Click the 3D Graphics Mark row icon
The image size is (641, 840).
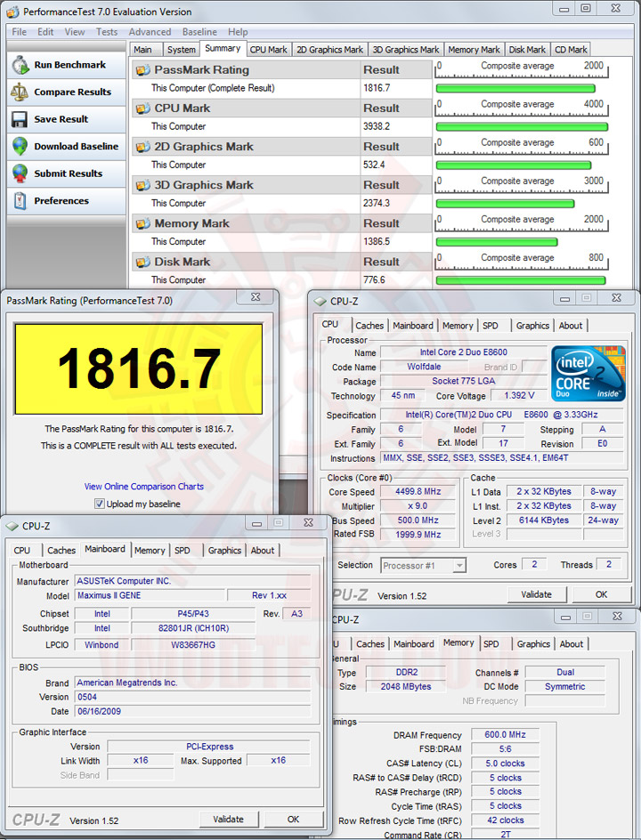(x=142, y=185)
